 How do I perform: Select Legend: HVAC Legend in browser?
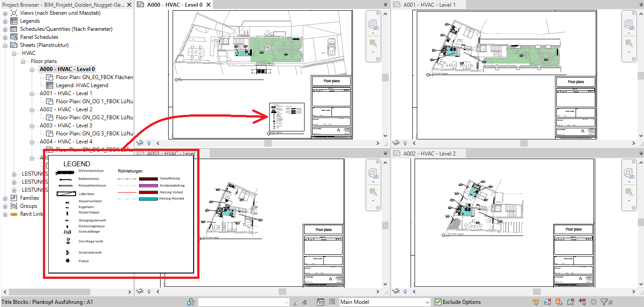(x=82, y=85)
